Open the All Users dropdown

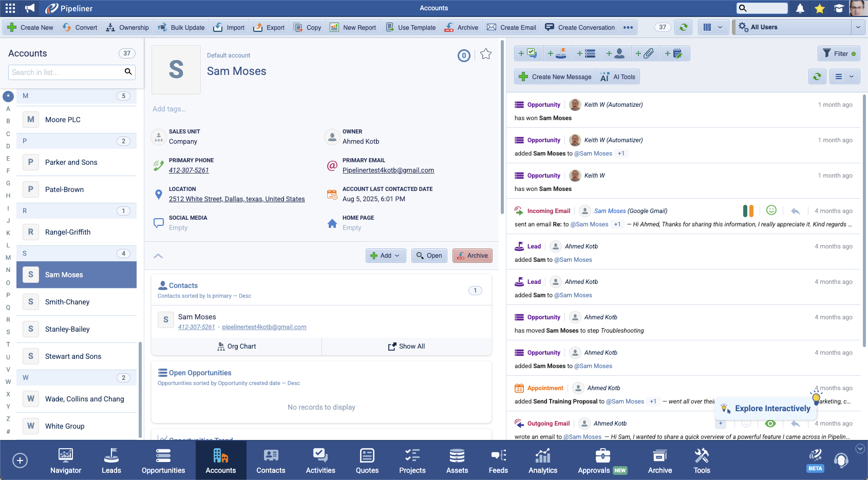tap(799, 27)
